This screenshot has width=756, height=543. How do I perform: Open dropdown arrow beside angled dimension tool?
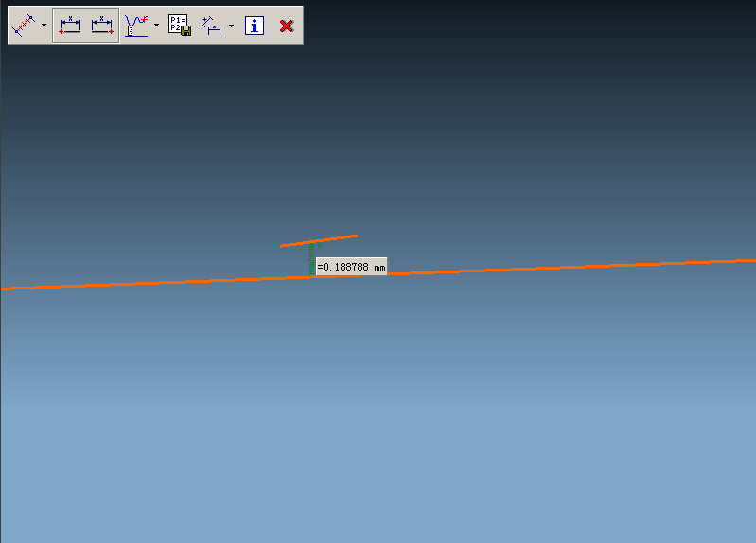[x=231, y=26]
